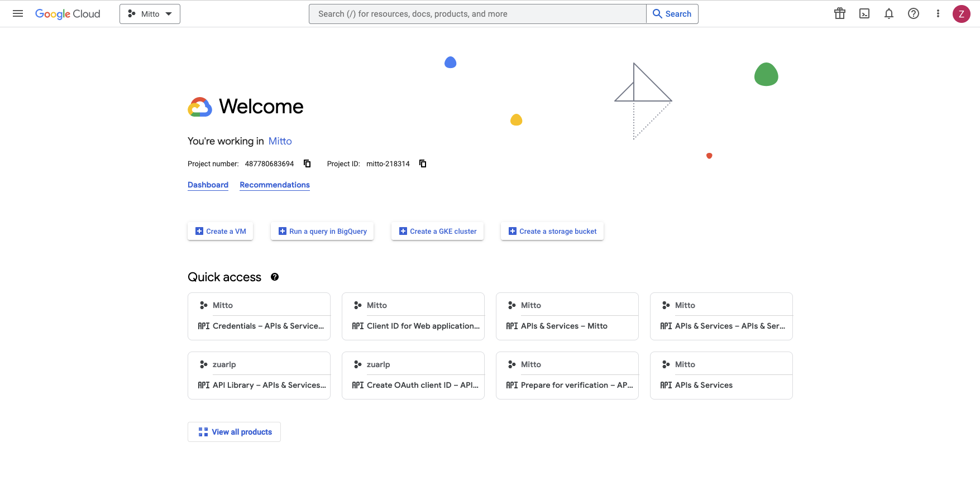Open Create OAuth client ID card

pos(413,376)
